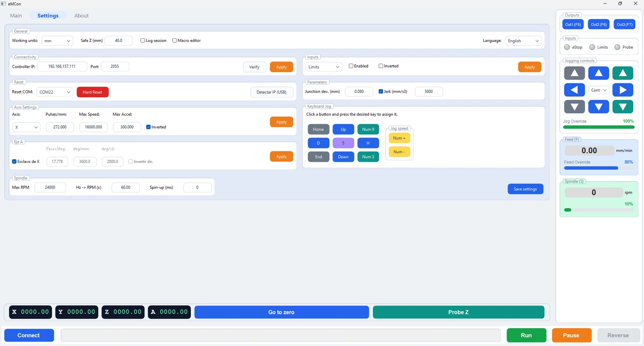Click the H key assignment button
Screen dimensions: 644x346
[x=368, y=143]
